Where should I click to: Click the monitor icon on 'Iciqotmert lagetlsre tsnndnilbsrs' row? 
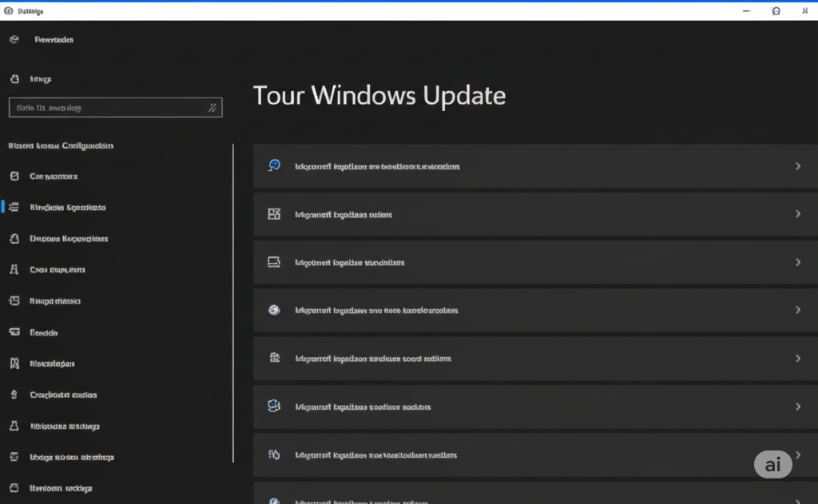coord(274,262)
